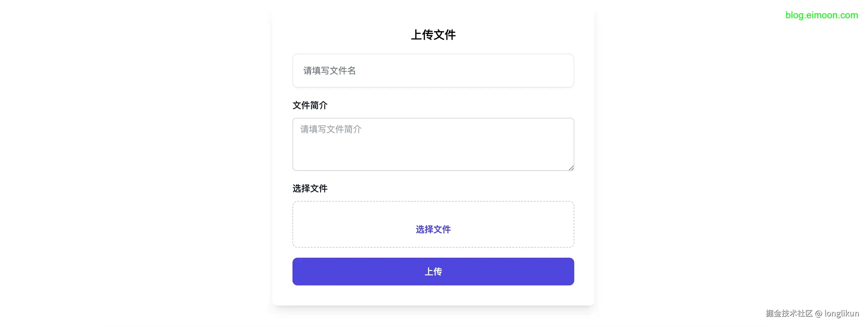868x327 pixels.
Task: Click the 上传文件 page title
Action: point(433,34)
